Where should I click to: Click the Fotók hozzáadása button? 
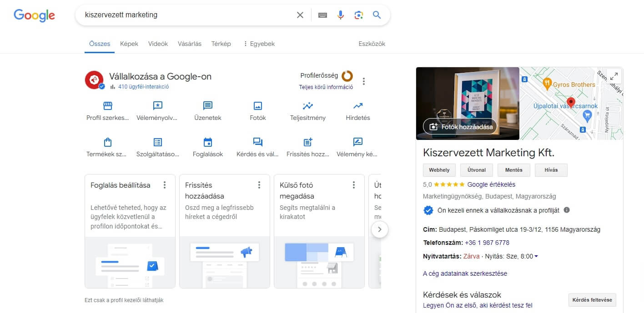(460, 127)
